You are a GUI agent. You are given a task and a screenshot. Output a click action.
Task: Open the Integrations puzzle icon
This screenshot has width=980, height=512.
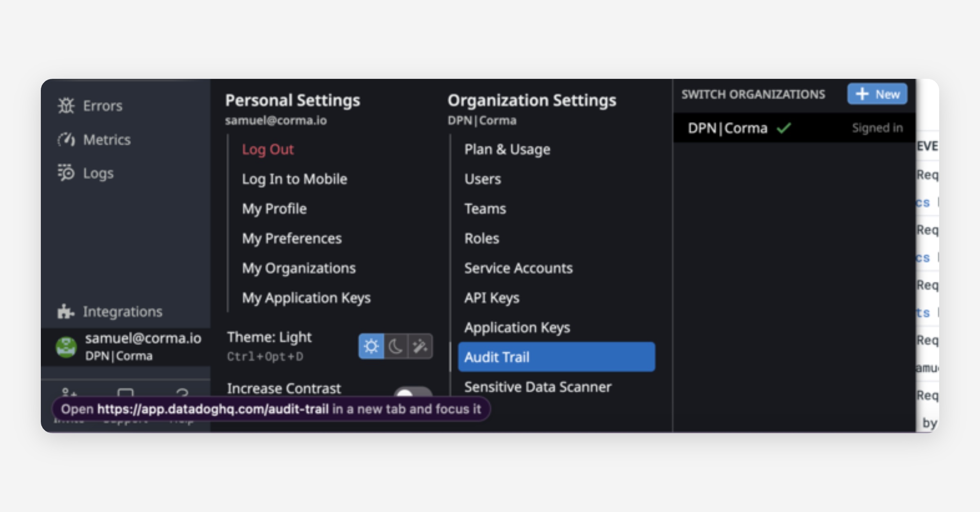coord(66,311)
